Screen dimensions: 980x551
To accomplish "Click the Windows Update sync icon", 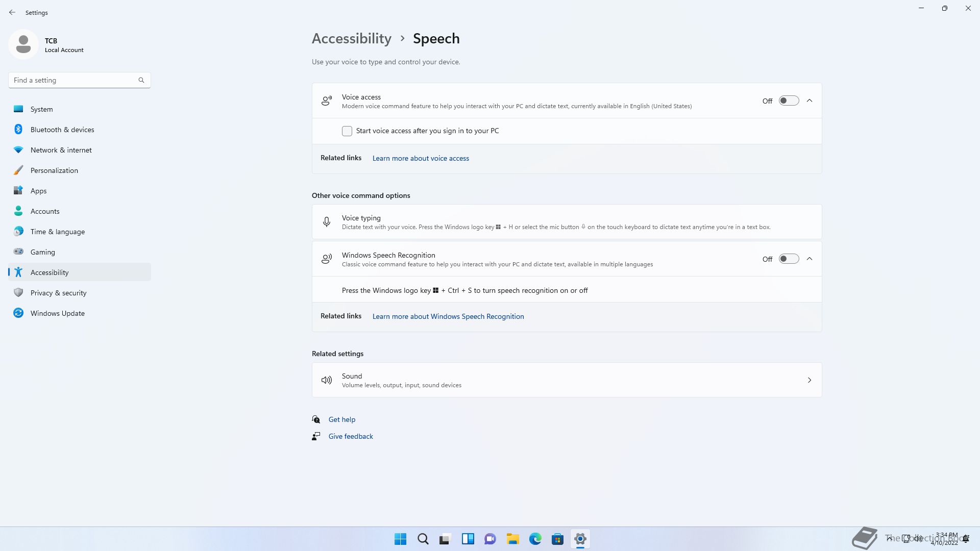I will pyautogui.click(x=18, y=313).
